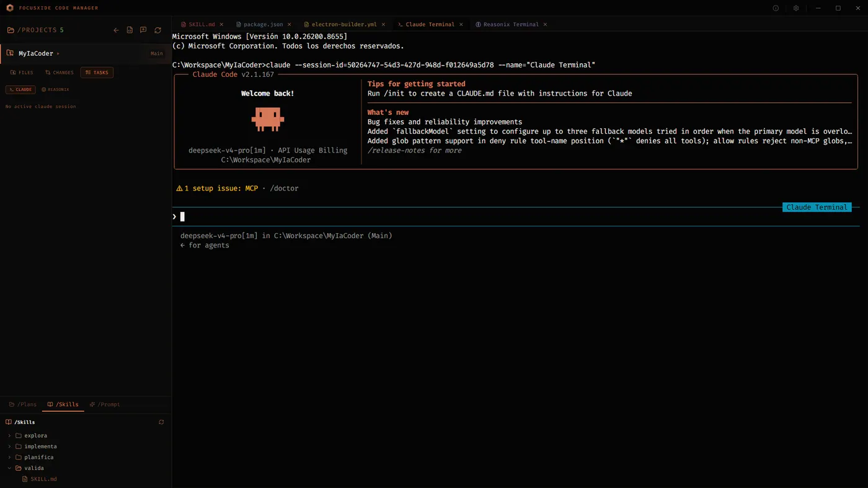The image size is (868, 488).
Task: Open settings via the gear icon
Action: point(796,8)
